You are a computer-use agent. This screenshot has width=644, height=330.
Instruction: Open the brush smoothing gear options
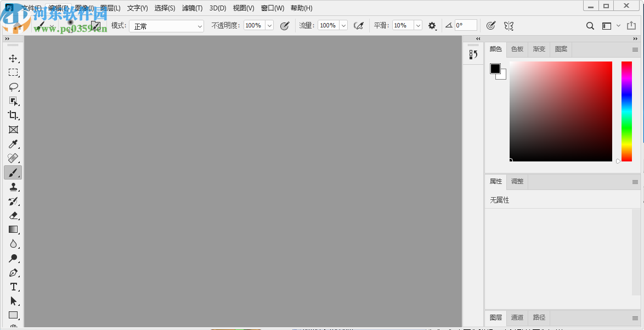[x=432, y=25]
